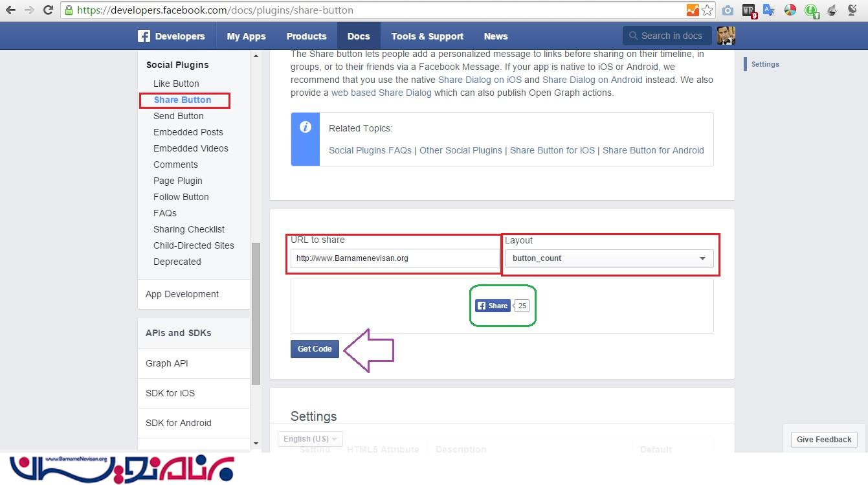Bookmark this page with the star icon
Screen dimensions: 868x485
pyautogui.click(x=707, y=10)
